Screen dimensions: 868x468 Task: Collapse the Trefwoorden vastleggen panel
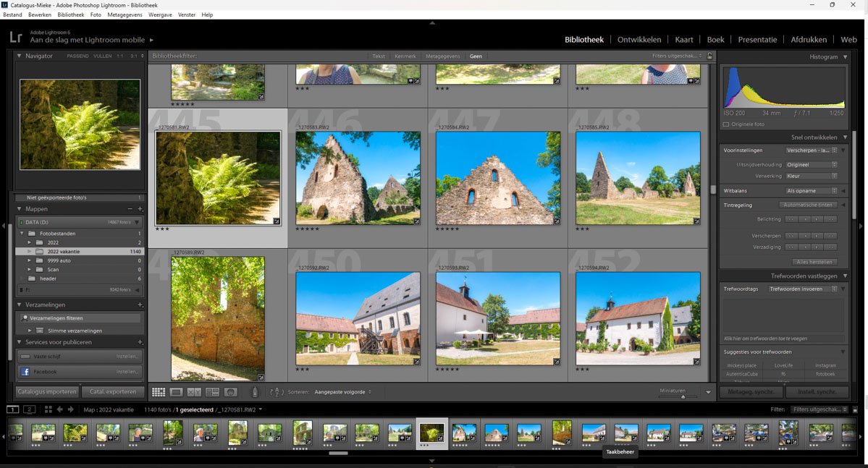[x=846, y=276]
